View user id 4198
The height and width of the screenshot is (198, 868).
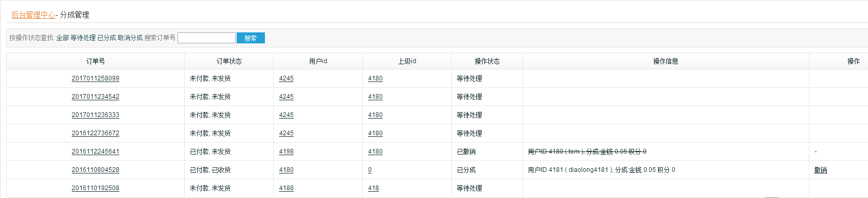[286, 152]
